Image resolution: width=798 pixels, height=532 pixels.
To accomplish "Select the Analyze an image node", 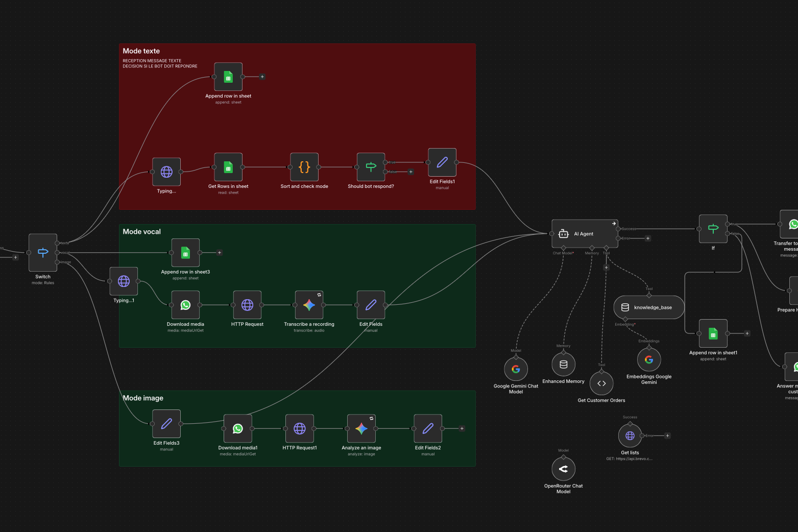I will tap(361, 428).
